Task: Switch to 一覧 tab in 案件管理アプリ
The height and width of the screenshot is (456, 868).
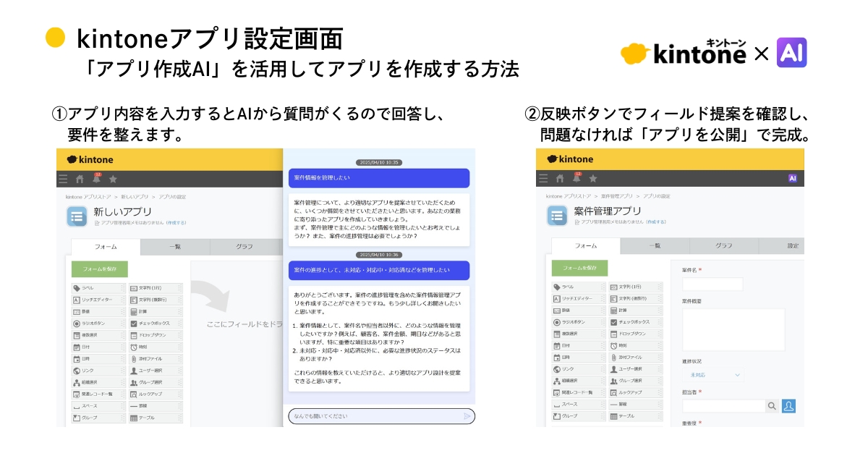Action: click(655, 246)
